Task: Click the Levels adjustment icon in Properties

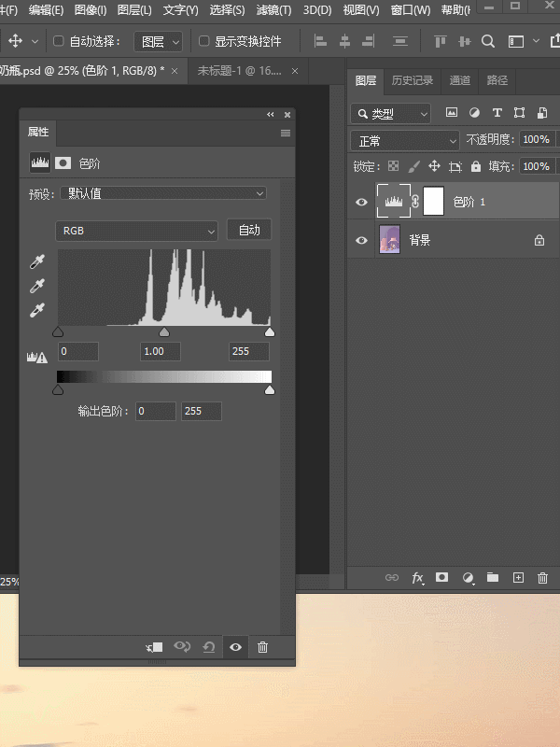Action: (x=40, y=162)
